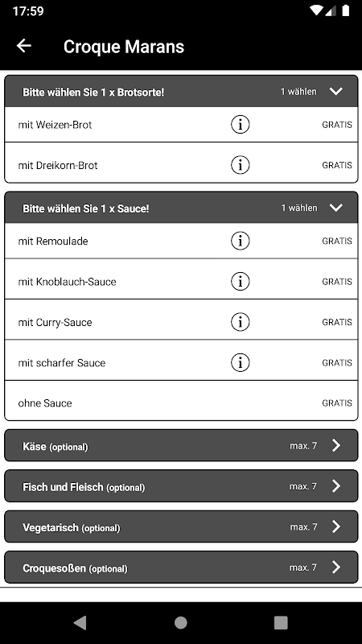Show info icon for Curry-Sauce
The image size is (362, 644).
click(240, 322)
